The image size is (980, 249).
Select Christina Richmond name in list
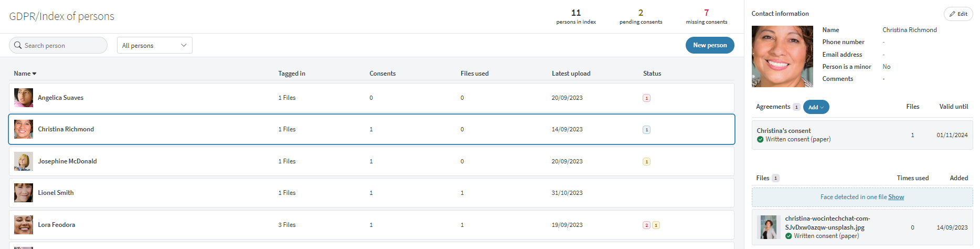click(66, 129)
